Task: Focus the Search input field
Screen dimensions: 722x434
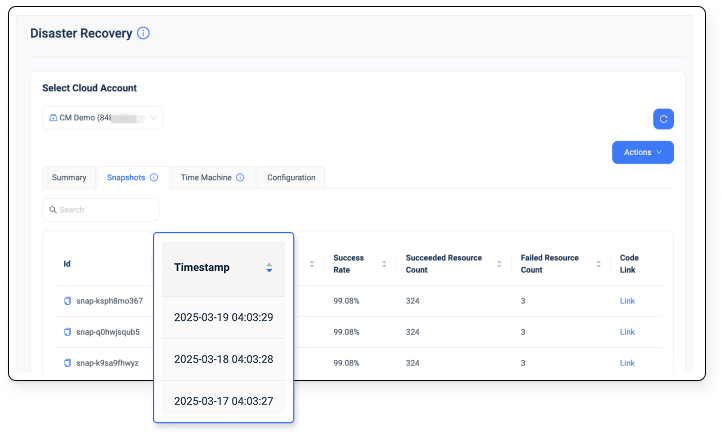Action: tap(101, 210)
